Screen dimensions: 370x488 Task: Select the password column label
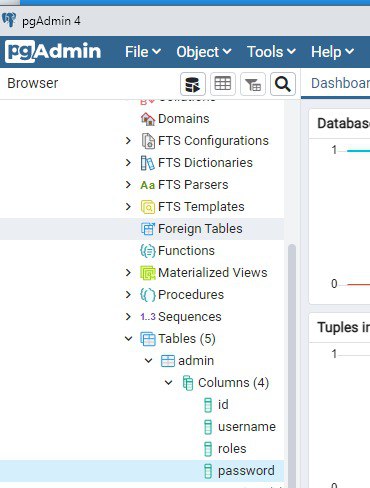(246, 471)
